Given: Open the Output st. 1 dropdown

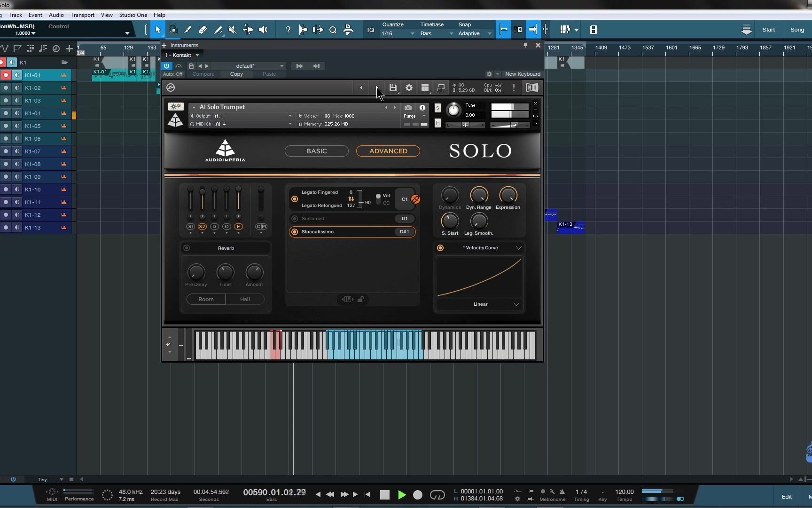Looking at the screenshot, I should point(241,116).
